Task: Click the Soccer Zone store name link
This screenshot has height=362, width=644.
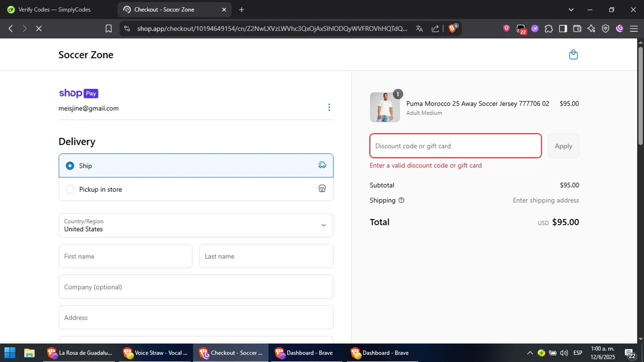Action: [86, 55]
